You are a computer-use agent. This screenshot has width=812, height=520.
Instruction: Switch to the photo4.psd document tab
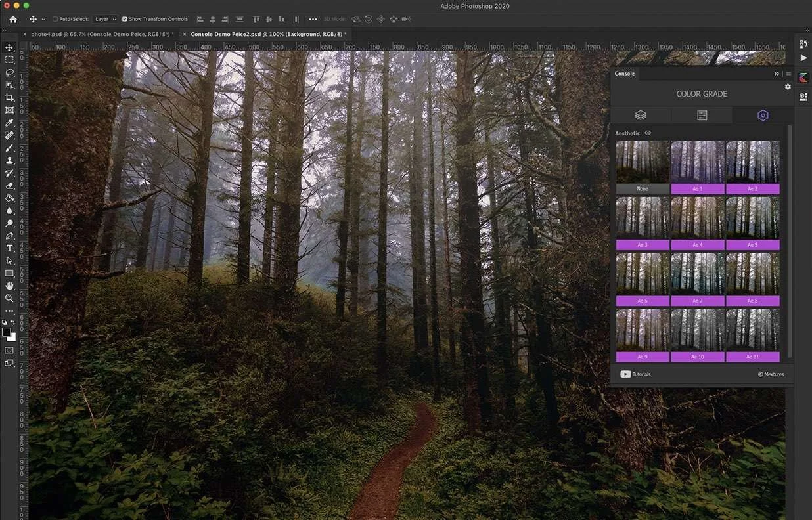click(x=102, y=33)
